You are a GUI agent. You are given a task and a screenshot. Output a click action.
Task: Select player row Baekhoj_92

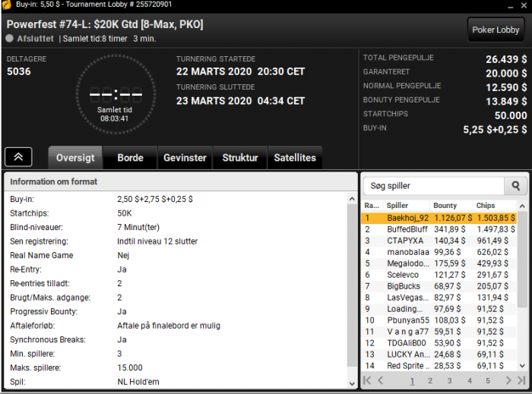point(439,218)
